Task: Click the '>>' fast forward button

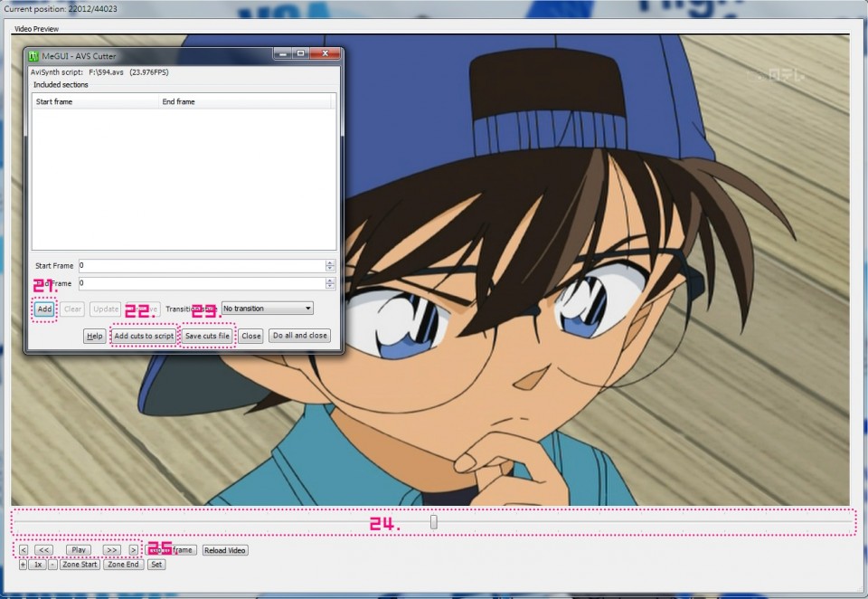Action: [x=111, y=550]
